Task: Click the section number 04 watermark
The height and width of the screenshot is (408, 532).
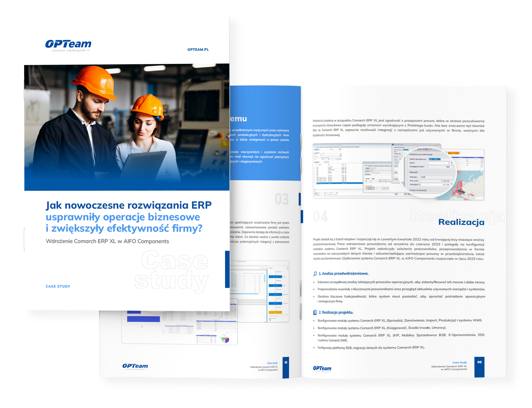Action: (321, 216)
